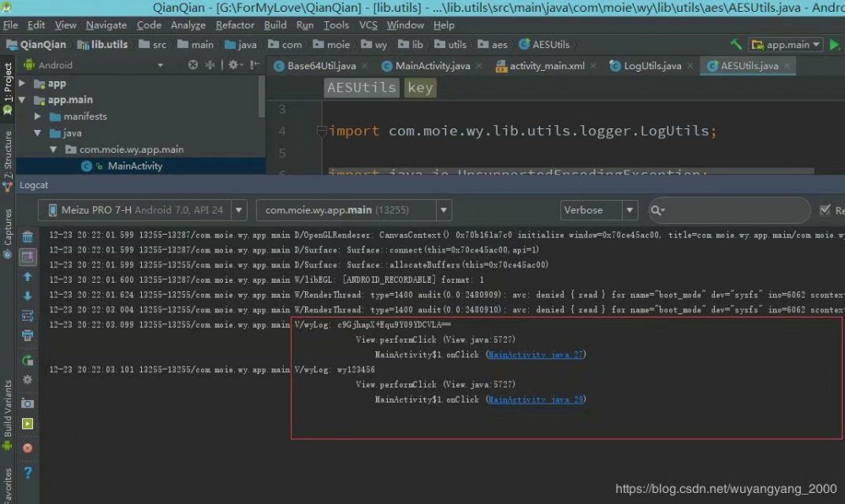845x504 pixels.
Task: Open the Refactor menu
Action: 235,24
